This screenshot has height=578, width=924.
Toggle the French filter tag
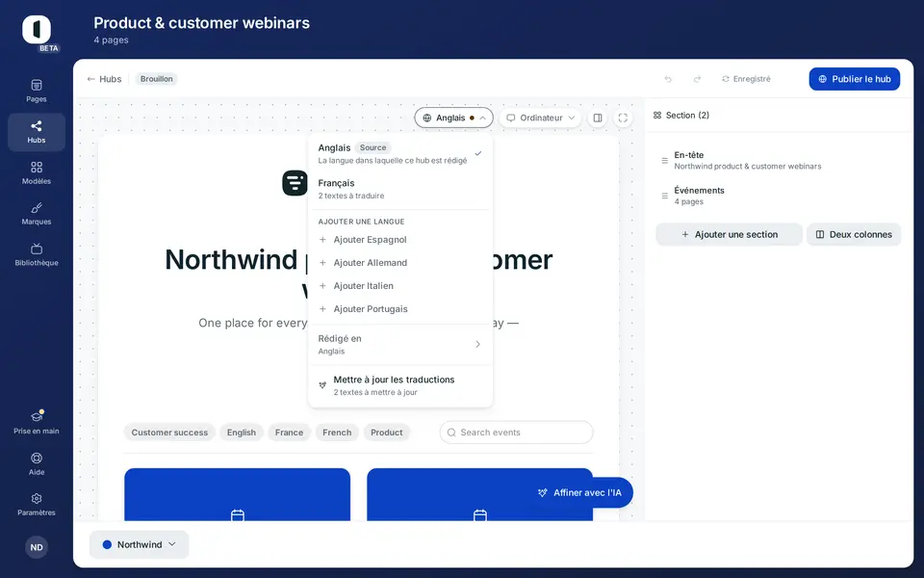(x=337, y=433)
